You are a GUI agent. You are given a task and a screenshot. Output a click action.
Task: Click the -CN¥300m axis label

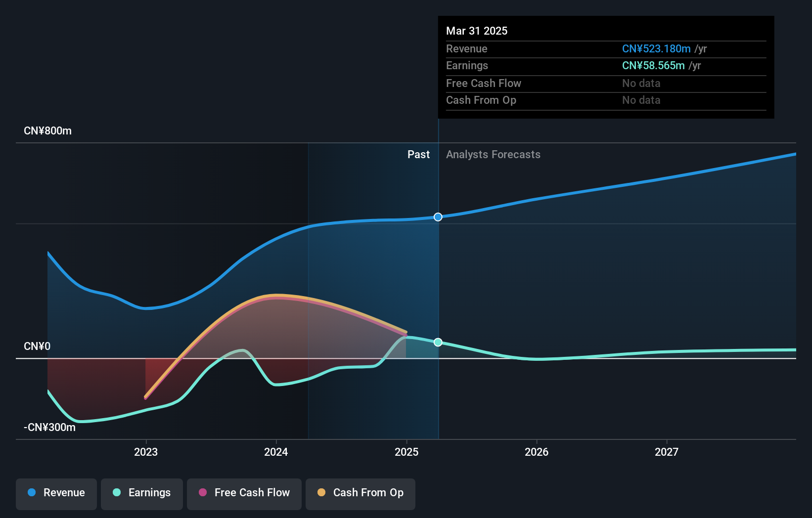pyautogui.click(x=49, y=428)
